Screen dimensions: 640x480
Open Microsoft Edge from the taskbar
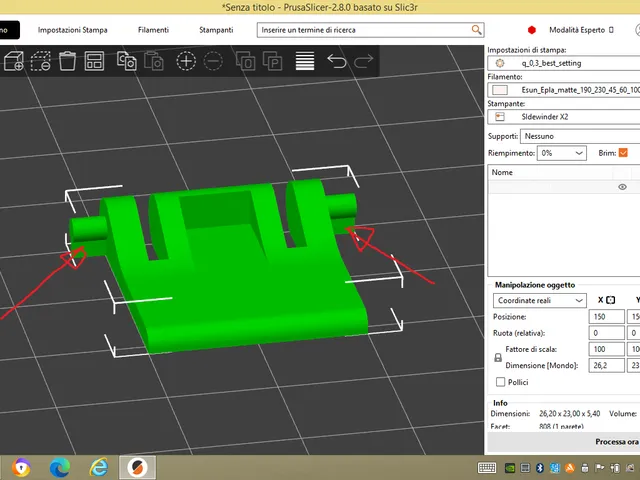coord(60,467)
